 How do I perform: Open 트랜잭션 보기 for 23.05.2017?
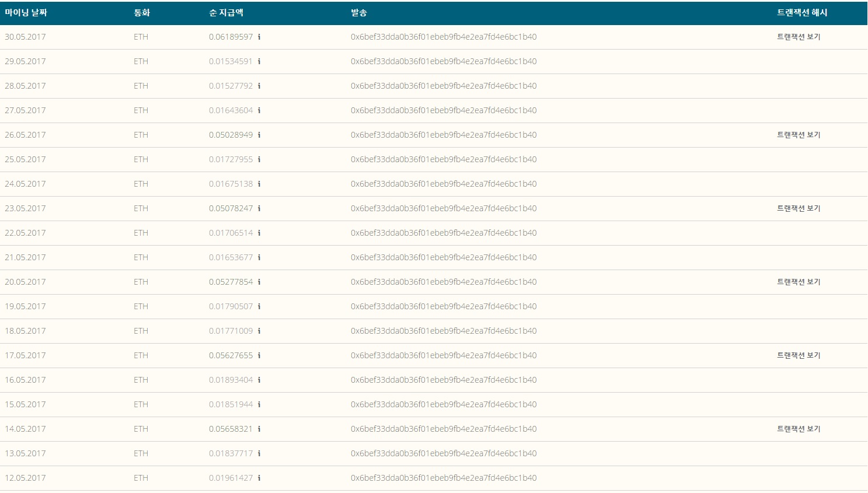click(x=798, y=208)
